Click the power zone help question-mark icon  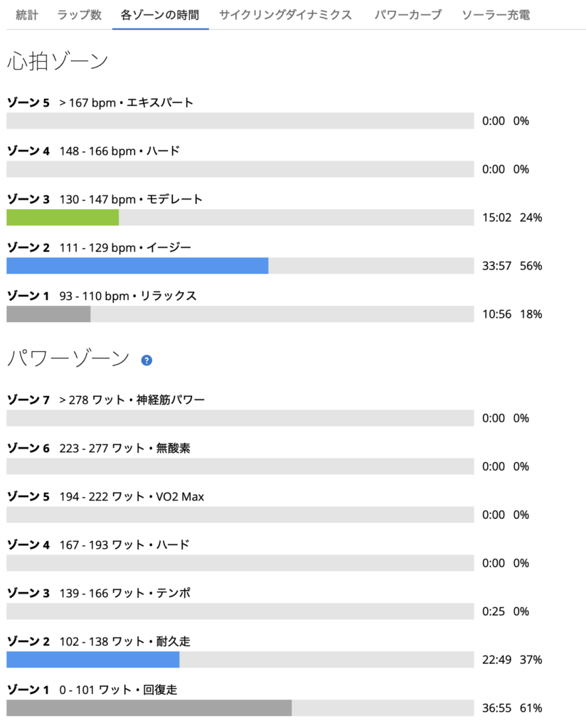pos(146,360)
